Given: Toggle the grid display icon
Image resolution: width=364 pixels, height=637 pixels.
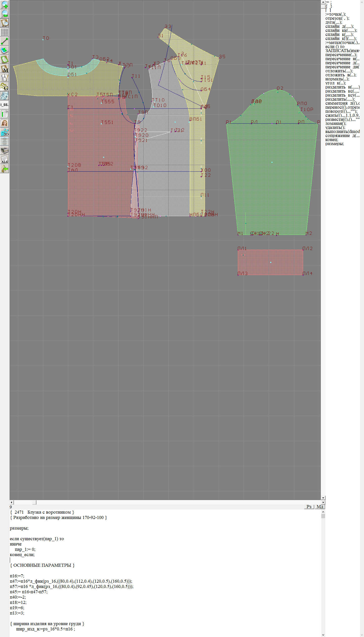Looking at the screenshot, I should point(5,32).
